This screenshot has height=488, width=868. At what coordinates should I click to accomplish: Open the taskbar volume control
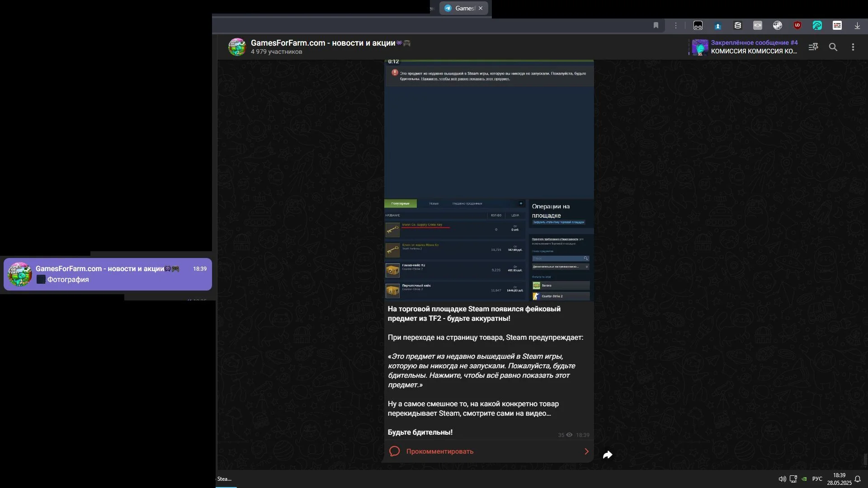782,479
